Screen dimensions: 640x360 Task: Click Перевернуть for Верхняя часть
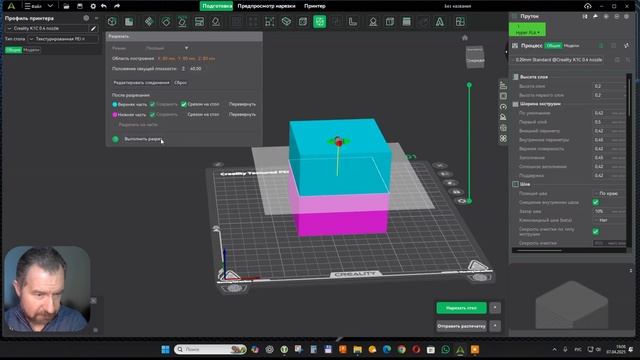click(242, 104)
